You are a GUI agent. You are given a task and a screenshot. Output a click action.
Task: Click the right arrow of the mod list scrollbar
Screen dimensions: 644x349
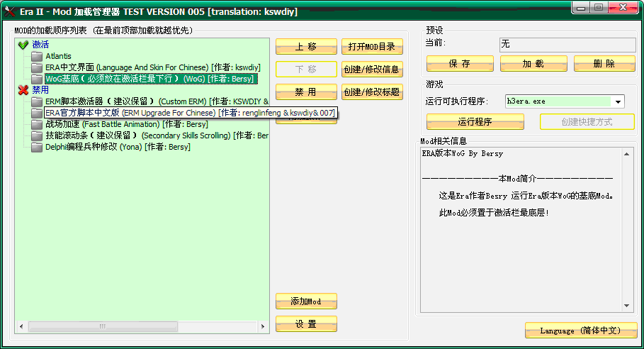point(263,326)
